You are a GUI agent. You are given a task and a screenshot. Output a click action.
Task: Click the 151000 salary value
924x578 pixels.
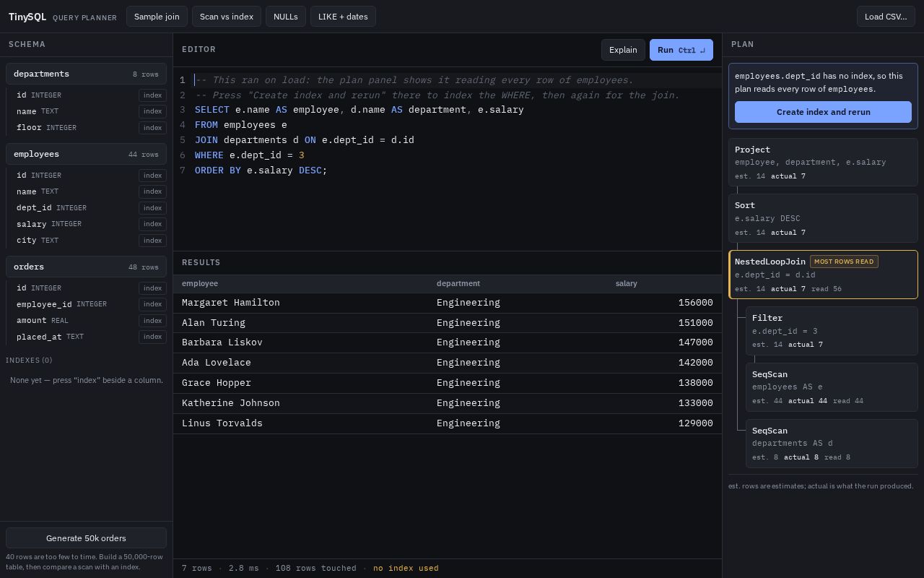pyautogui.click(x=695, y=323)
